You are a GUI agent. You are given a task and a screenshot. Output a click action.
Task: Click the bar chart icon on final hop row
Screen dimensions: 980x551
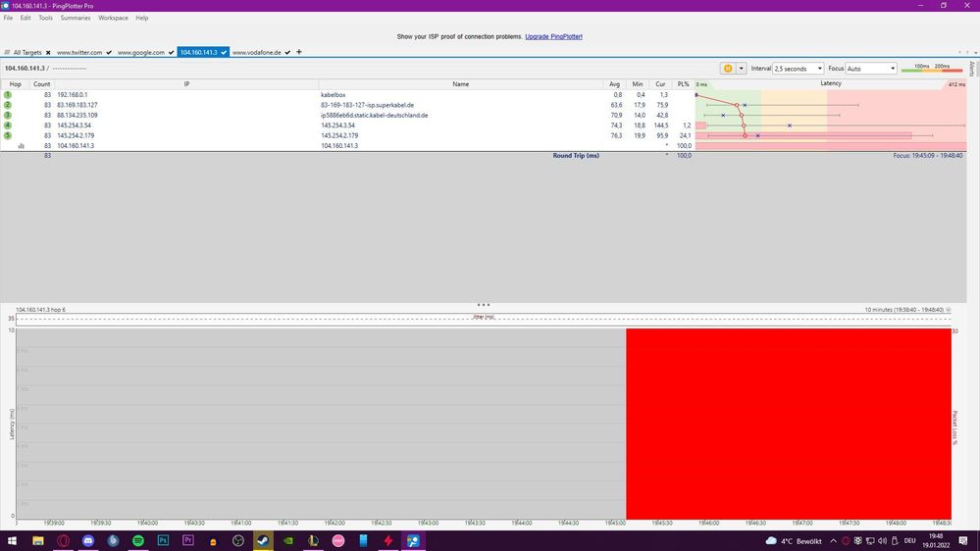click(x=22, y=145)
